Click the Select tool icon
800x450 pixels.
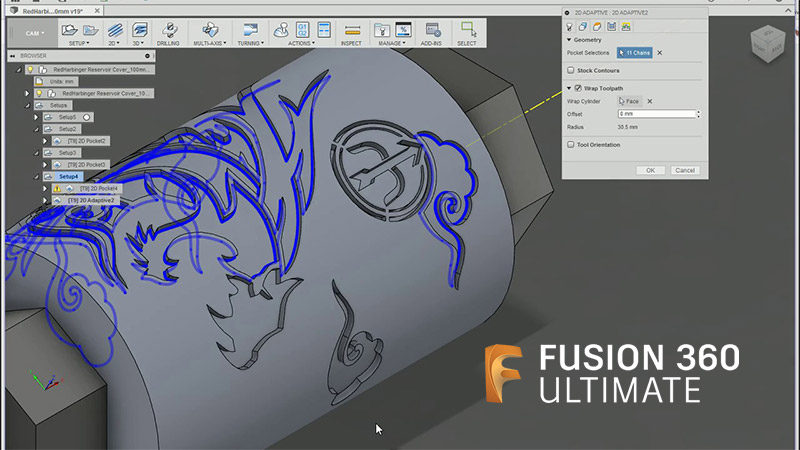click(467, 30)
